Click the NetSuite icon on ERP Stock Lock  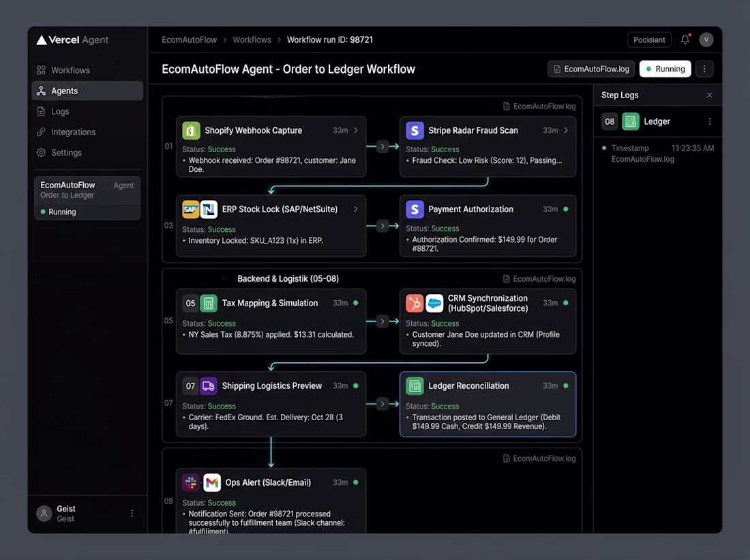pyautogui.click(x=209, y=209)
